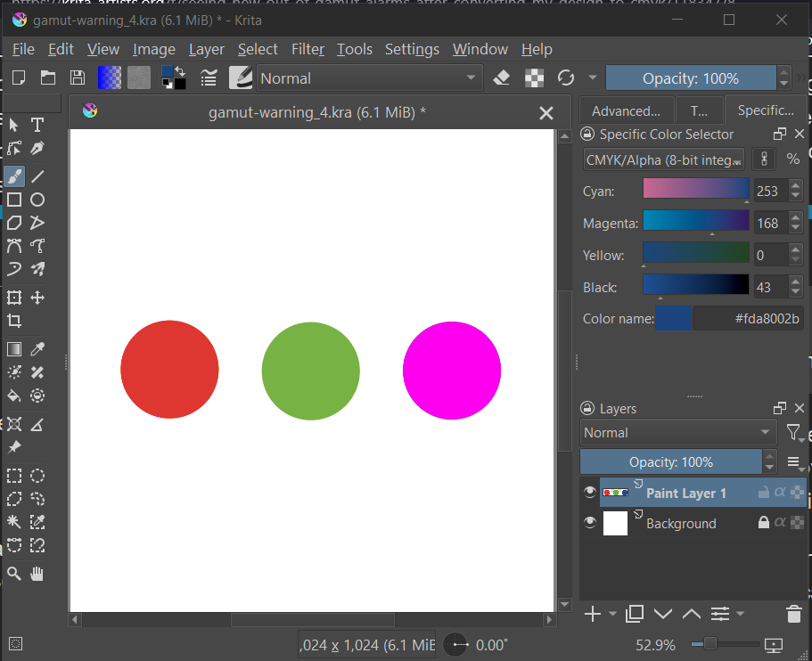Pick the Pan hand tool
This screenshot has height=661, width=812.
[37, 574]
